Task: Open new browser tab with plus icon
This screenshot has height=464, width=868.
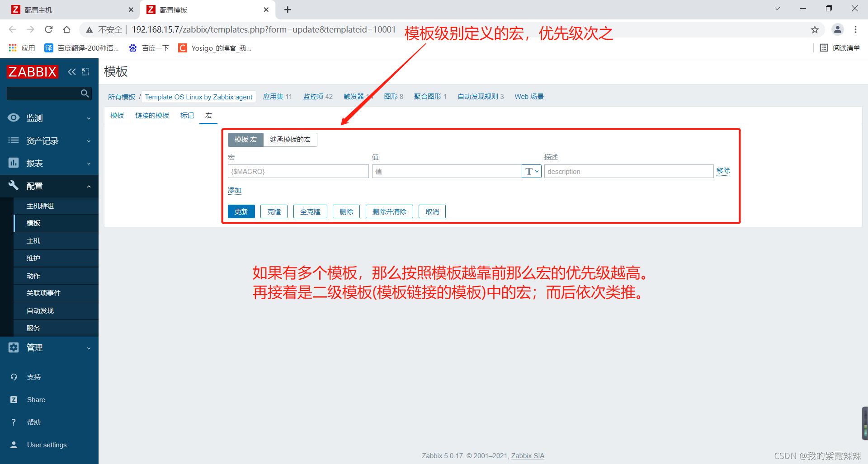Action: (x=288, y=9)
